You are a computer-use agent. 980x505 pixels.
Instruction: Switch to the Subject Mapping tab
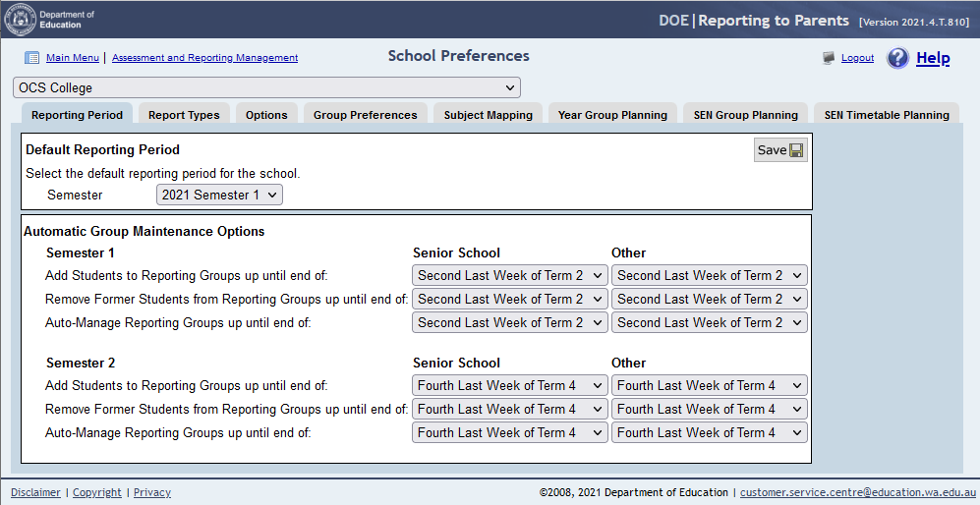[488, 115]
